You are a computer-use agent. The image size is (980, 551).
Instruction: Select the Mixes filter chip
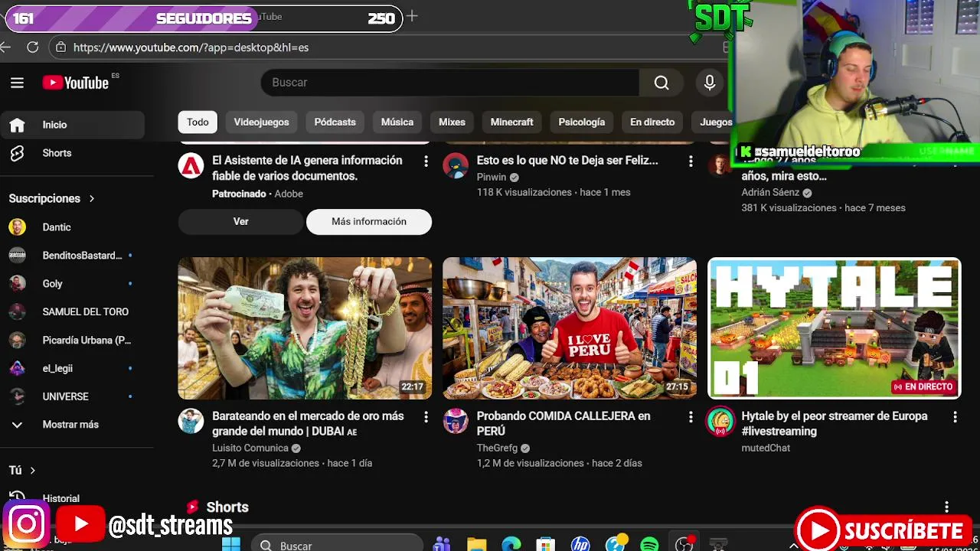(452, 122)
